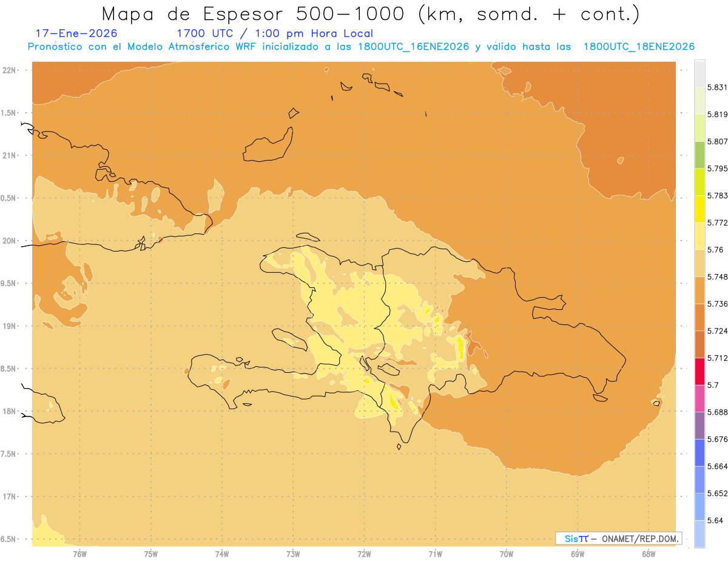
Task: Select the pale yellow swatch between 5.76 and 5.772
Action: click(699, 236)
